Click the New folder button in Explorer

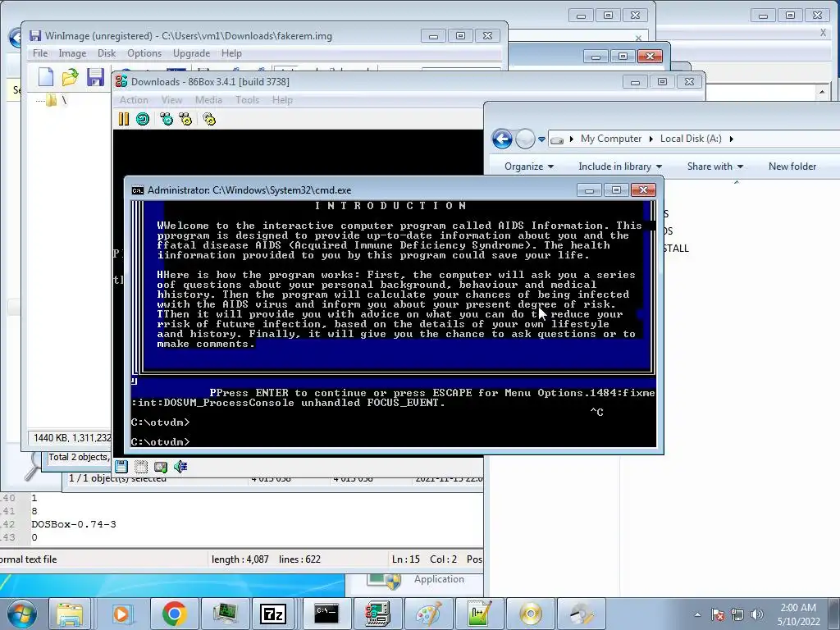point(792,167)
